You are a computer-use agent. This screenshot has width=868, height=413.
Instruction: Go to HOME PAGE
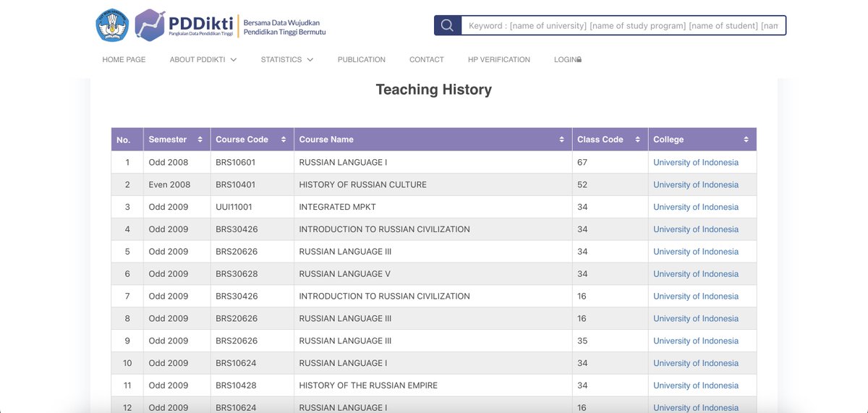(124, 59)
